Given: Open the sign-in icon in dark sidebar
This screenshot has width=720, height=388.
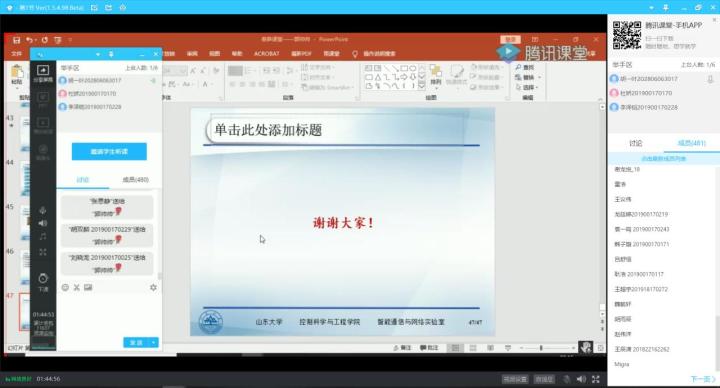Looking at the screenshot, I should pyautogui.click(x=43, y=152).
